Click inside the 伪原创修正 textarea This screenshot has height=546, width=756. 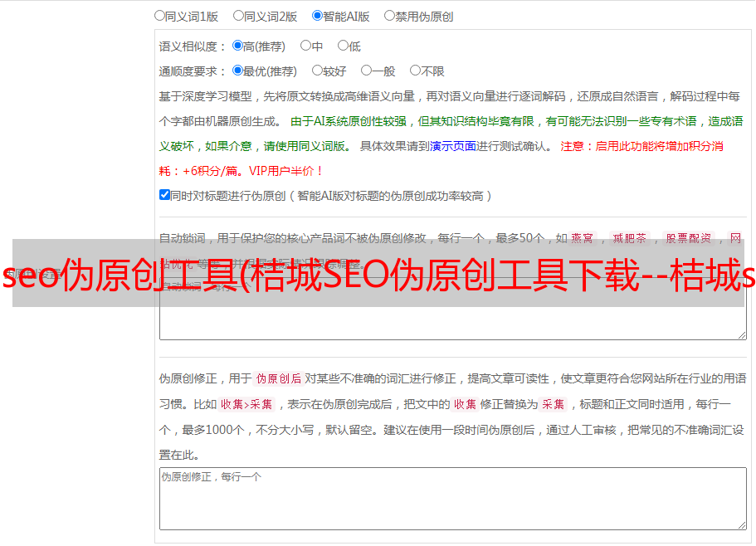(x=453, y=499)
